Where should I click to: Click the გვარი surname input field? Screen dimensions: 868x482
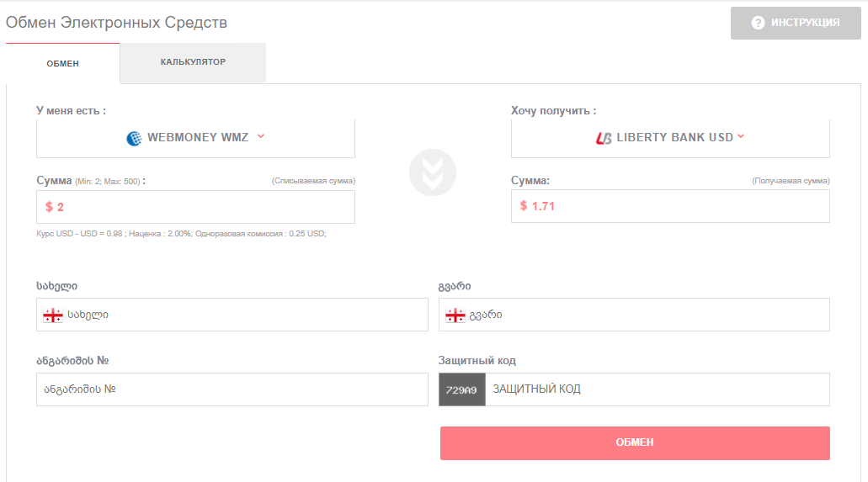[x=634, y=315]
